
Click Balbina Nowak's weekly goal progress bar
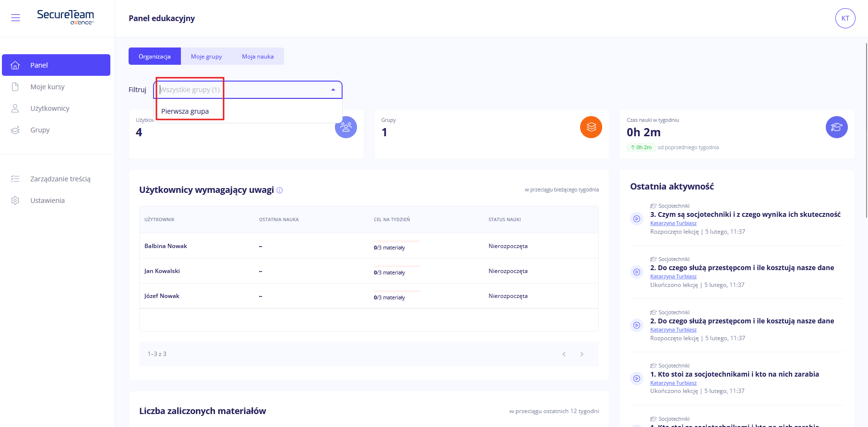click(397, 241)
